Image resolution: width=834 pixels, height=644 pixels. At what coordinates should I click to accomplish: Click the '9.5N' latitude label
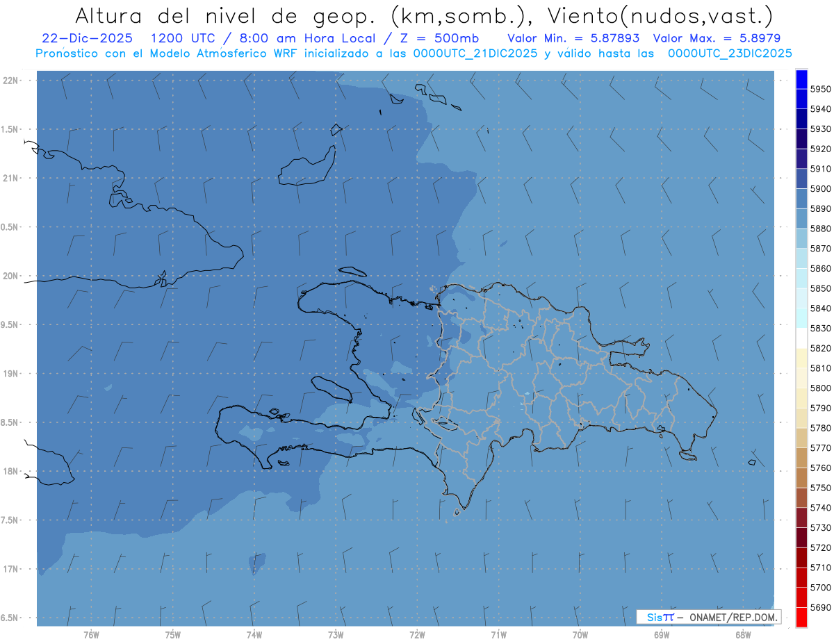pos(10,324)
